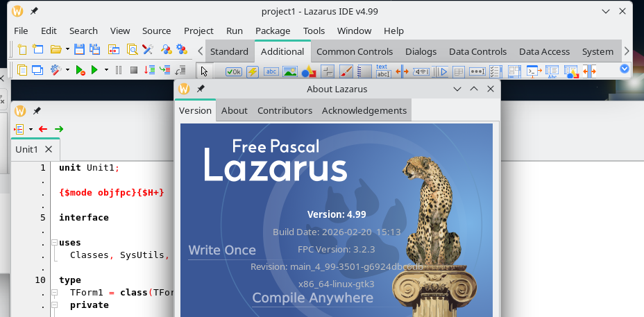
Task: Close the Unit1 editor tab
Action: (49, 149)
